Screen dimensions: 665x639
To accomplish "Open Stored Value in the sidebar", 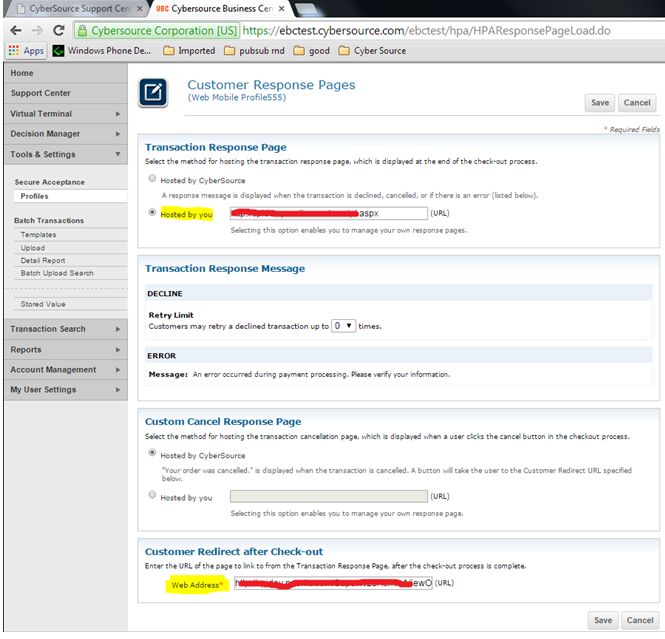I will click(70, 304).
